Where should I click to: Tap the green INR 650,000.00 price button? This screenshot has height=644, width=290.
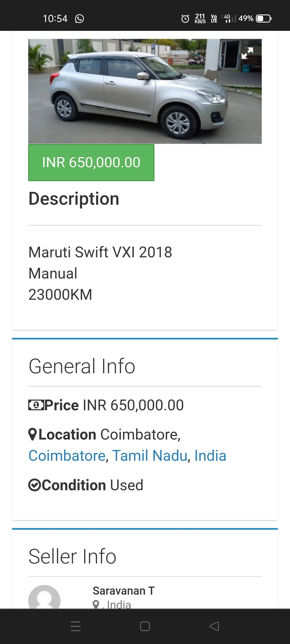pyautogui.click(x=91, y=163)
